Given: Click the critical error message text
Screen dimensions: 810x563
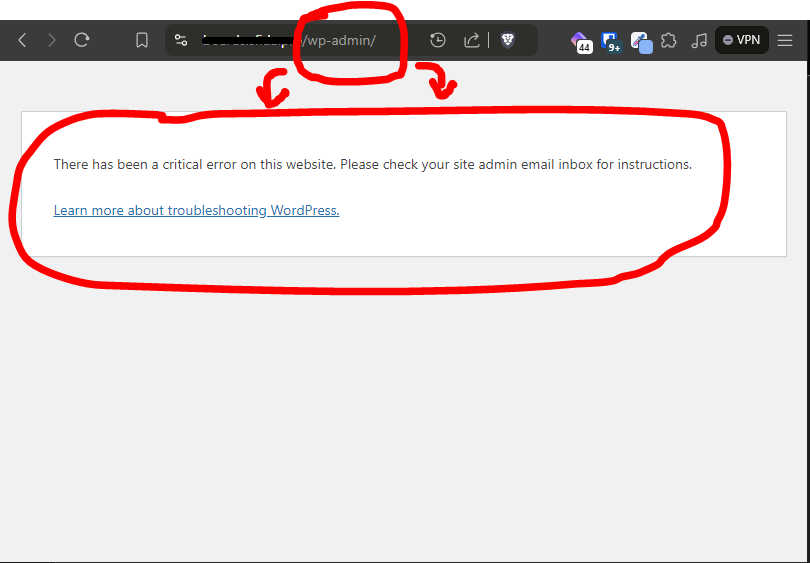Looking at the screenshot, I should click(x=372, y=164).
